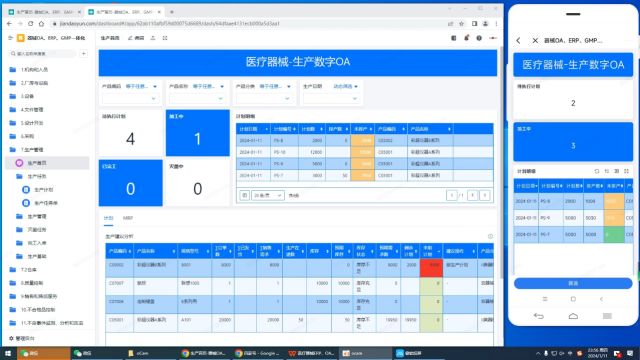Image resolution: width=640 pixels, height=360 pixels.
Task: Expand the 4.文件管理 folder in the sidebar
Action: pyautogui.click(x=47, y=110)
